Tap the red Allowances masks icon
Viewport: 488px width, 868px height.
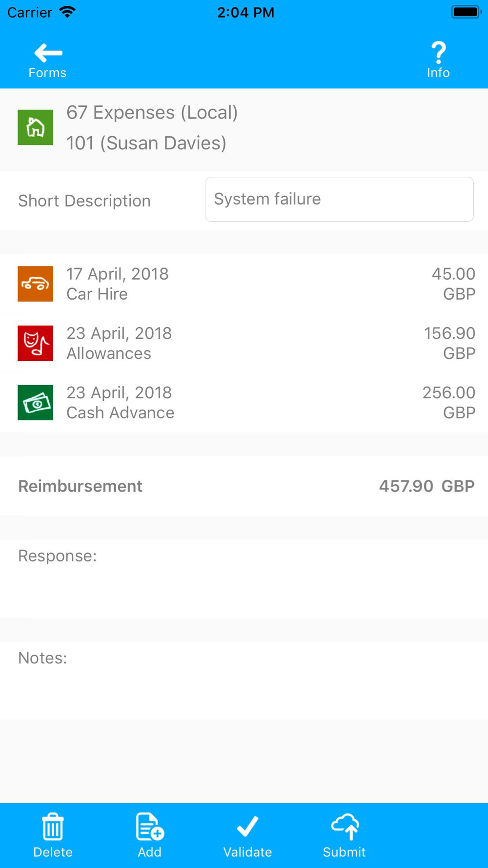click(x=36, y=343)
